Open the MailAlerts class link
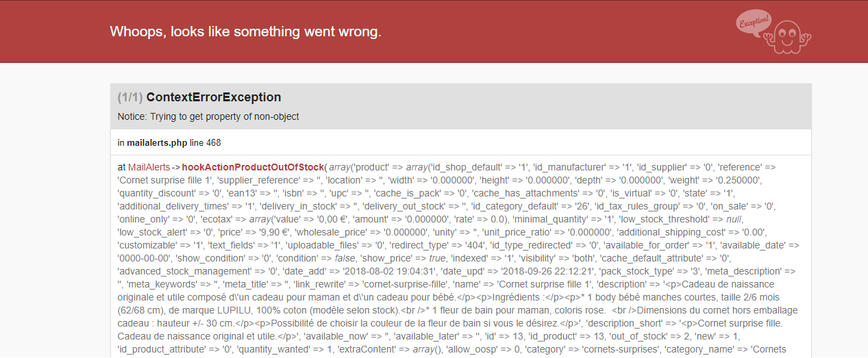This screenshot has width=868, height=358. (x=149, y=167)
